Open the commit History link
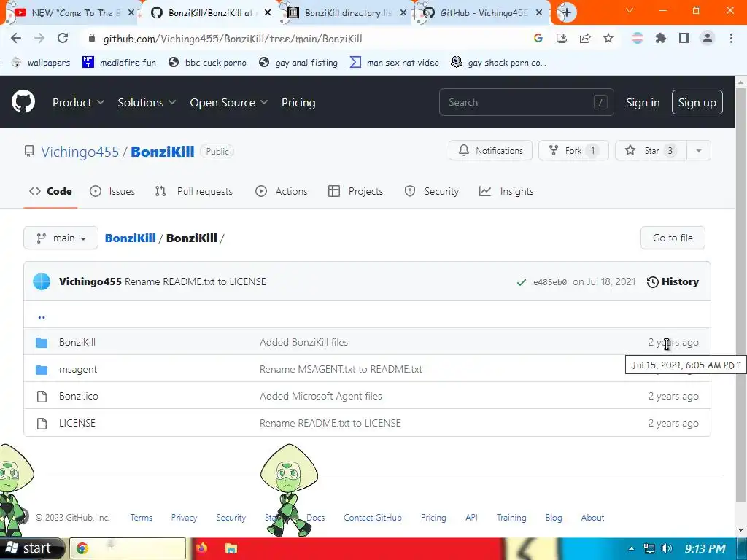The width and height of the screenshot is (747, 560). [673, 281]
